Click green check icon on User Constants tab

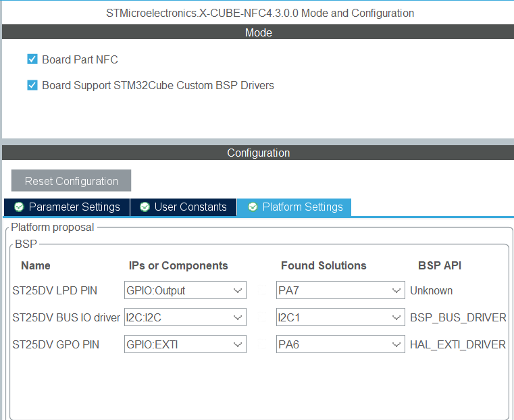[145, 207]
